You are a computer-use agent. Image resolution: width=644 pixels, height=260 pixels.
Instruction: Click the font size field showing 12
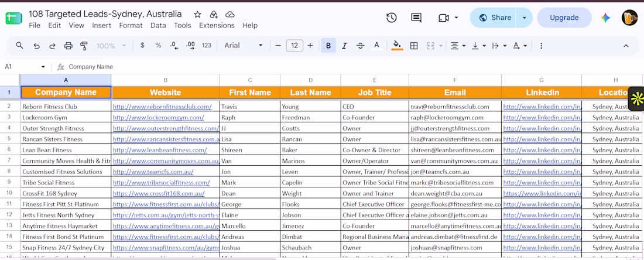[294, 46]
